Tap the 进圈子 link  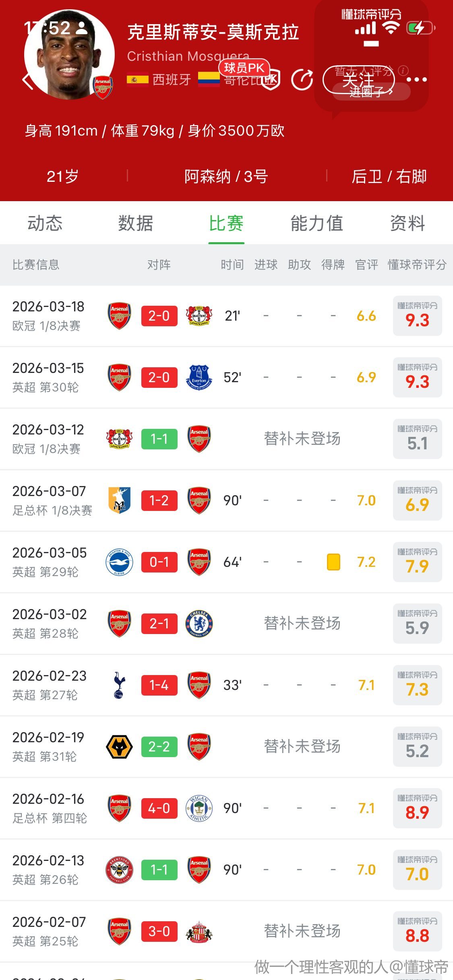(x=371, y=92)
